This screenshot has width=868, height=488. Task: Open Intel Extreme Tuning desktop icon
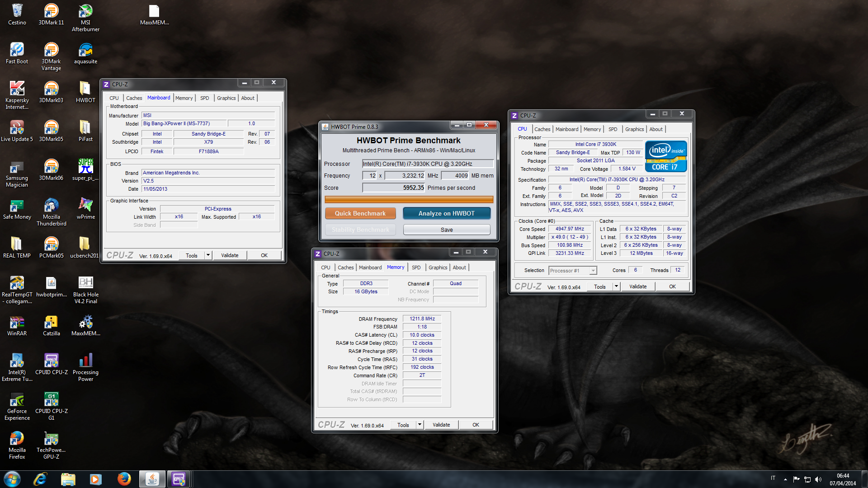pyautogui.click(x=17, y=367)
